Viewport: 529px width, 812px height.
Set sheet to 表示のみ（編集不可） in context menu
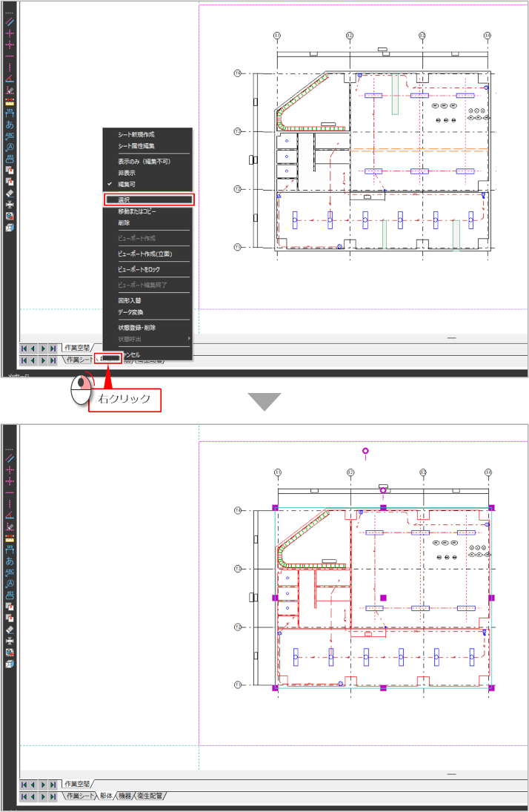tap(145, 161)
